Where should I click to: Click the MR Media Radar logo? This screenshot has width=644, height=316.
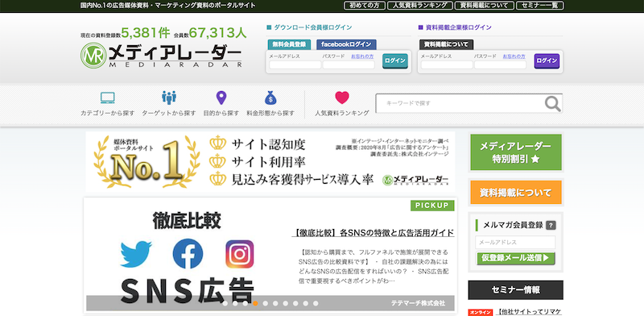point(161,55)
